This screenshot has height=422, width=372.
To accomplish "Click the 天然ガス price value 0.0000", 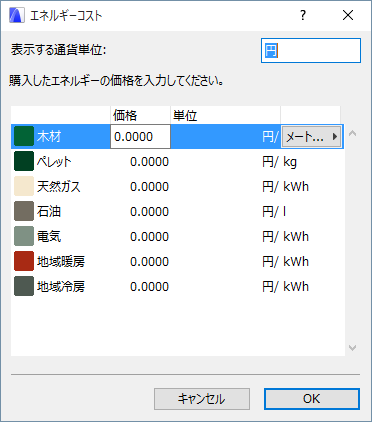I will 149,187.
